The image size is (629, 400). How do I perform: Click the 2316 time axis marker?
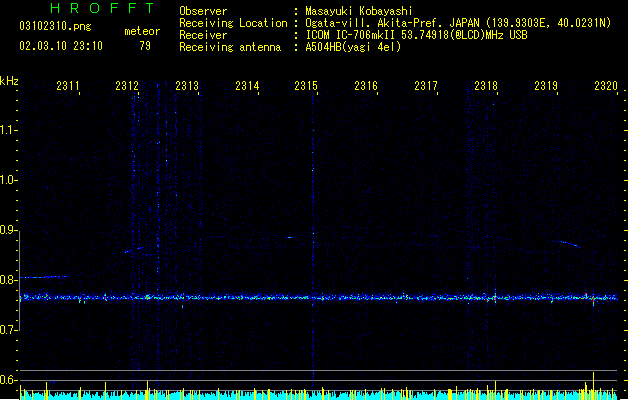point(366,86)
